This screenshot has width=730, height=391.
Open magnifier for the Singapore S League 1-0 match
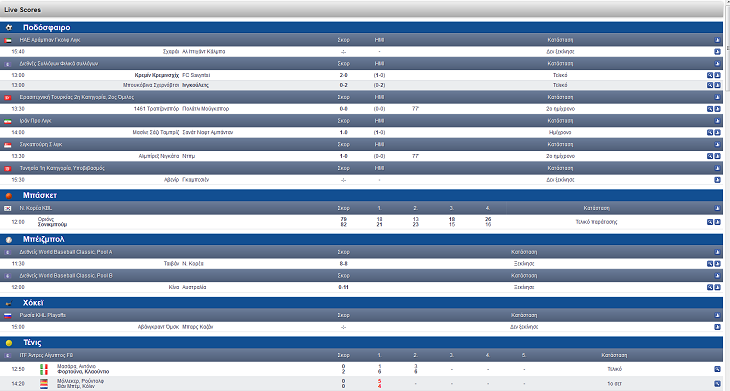click(710, 156)
